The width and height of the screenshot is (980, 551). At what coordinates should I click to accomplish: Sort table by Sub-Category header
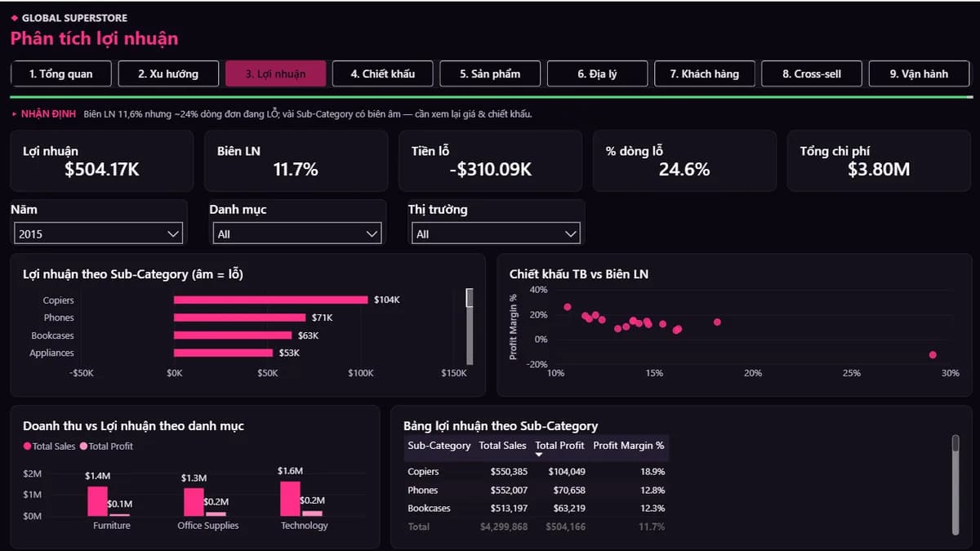pos(439,446)
